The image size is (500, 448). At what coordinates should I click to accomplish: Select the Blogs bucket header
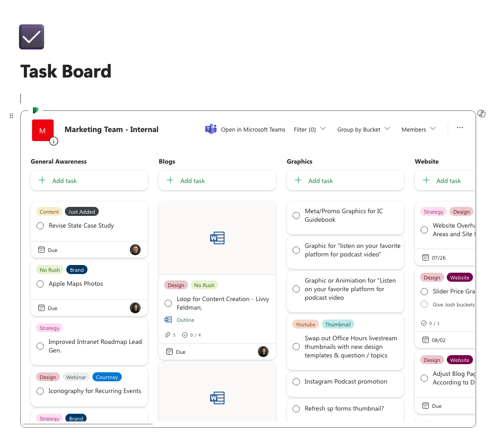click(x=167, y=161)
